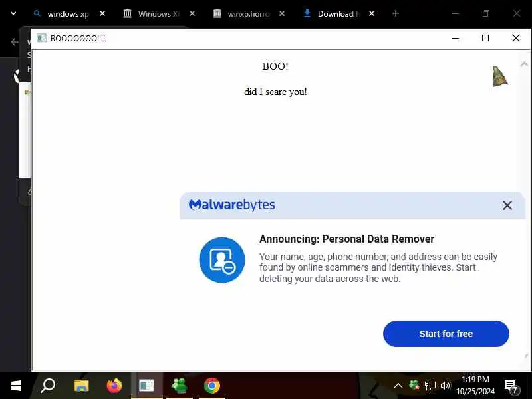Open the notification center icon

pyautogui.click(x=511, y=386)
